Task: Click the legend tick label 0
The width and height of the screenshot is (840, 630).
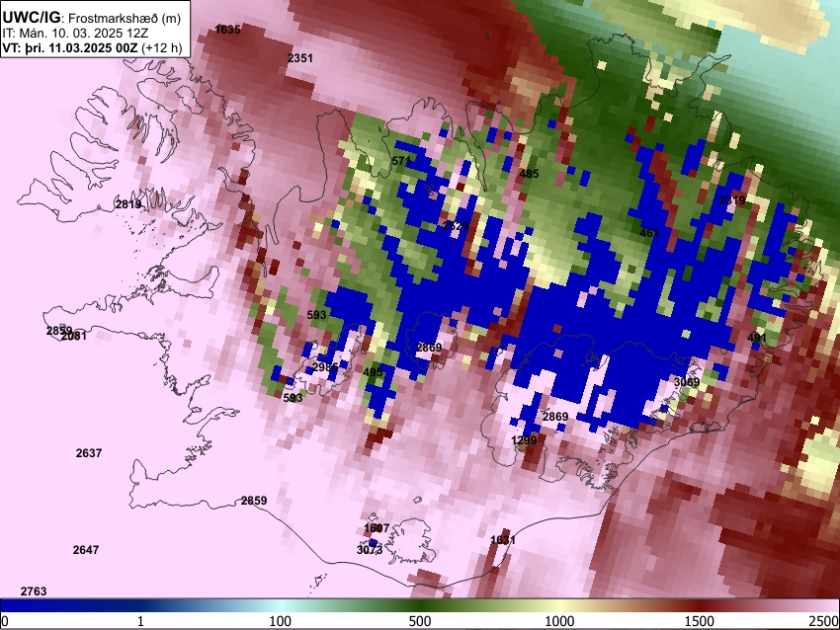Action: point(5,621)
